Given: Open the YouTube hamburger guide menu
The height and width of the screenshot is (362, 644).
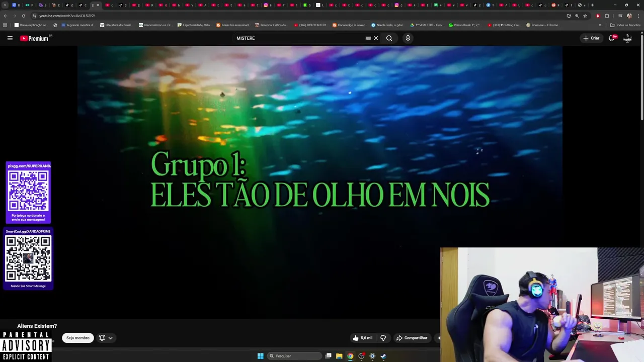Looking at the screenshot, I should coord(10,38).
